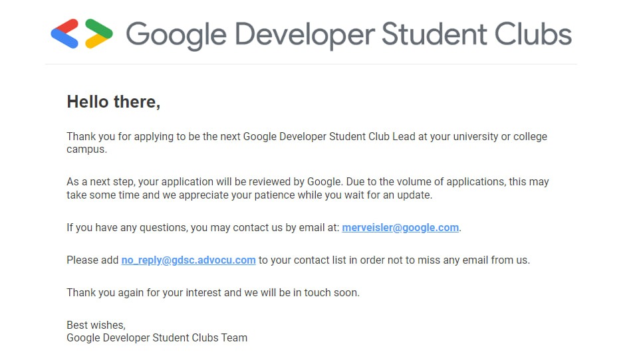
Task: Click the word campus in first paragraph
Action: tap(85, 149)
